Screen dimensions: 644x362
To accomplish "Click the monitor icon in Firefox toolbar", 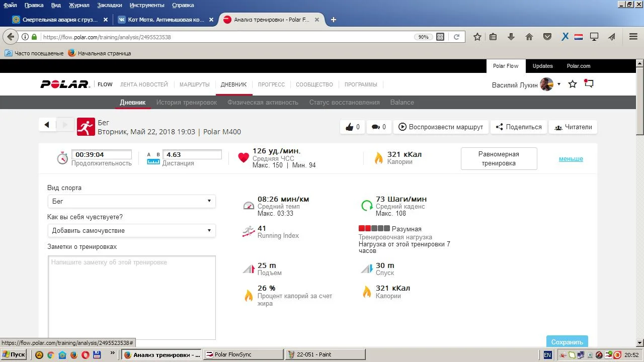I will [x=594, y=37].
